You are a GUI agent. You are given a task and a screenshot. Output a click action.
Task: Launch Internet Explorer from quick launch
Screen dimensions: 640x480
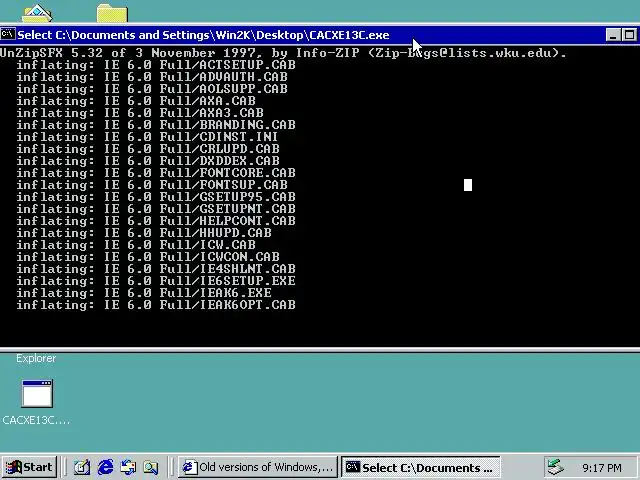coord(105,467)
